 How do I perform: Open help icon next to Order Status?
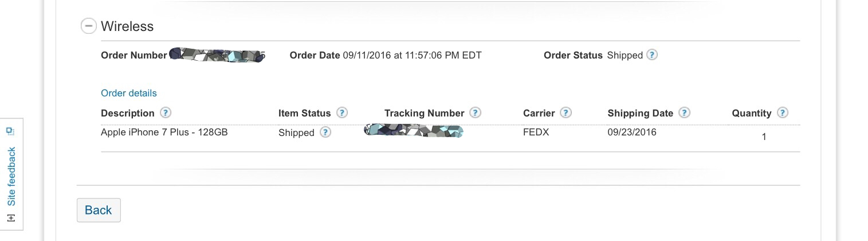pyautogui.click(x=652, y=55)
